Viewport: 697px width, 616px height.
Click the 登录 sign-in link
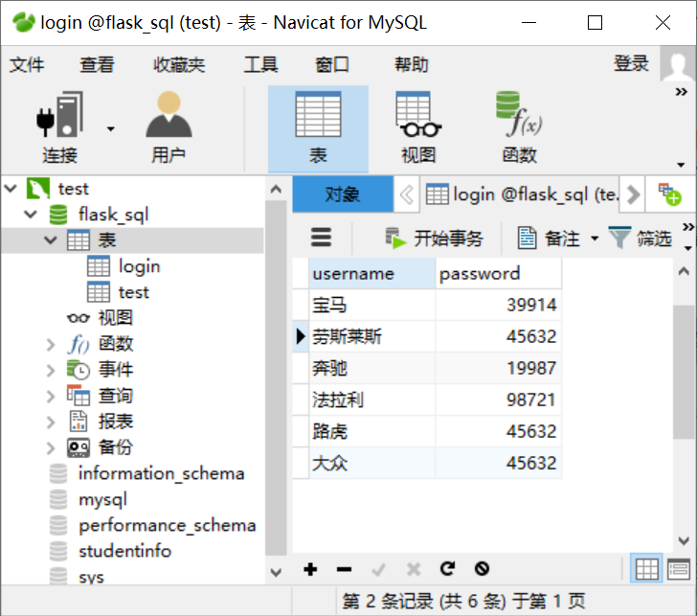631,63
